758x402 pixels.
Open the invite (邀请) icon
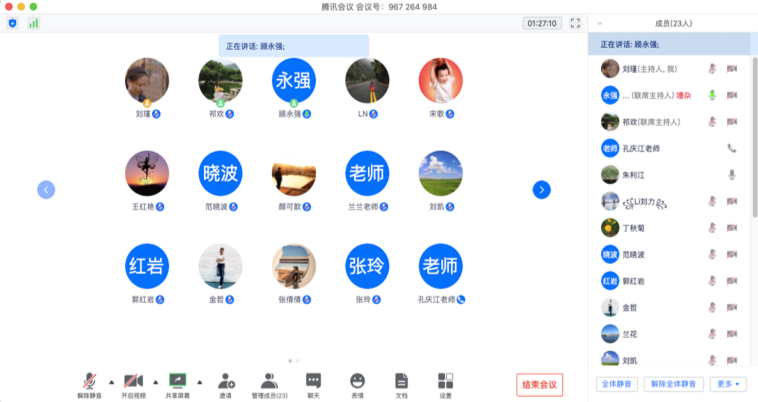226,381
